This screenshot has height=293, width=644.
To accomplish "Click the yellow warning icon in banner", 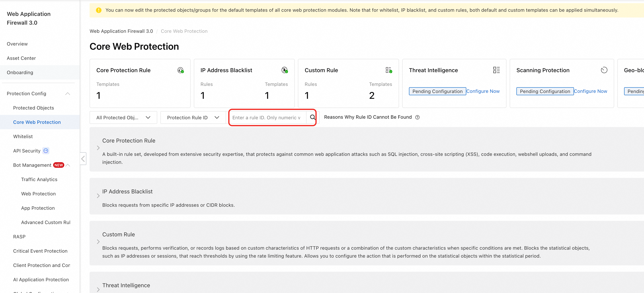I will pos(99,10).
